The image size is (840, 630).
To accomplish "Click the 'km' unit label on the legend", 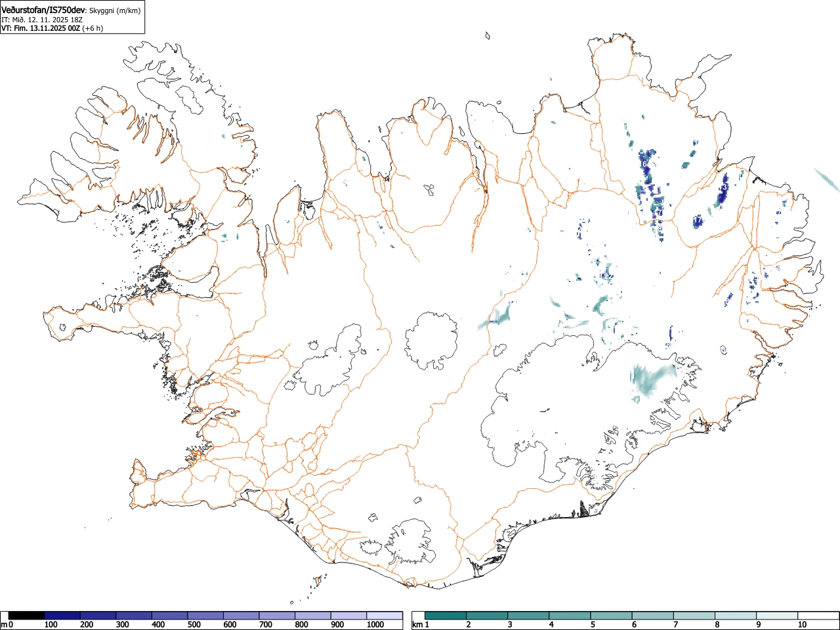I will pyautogui.click(x=417, y=625).
